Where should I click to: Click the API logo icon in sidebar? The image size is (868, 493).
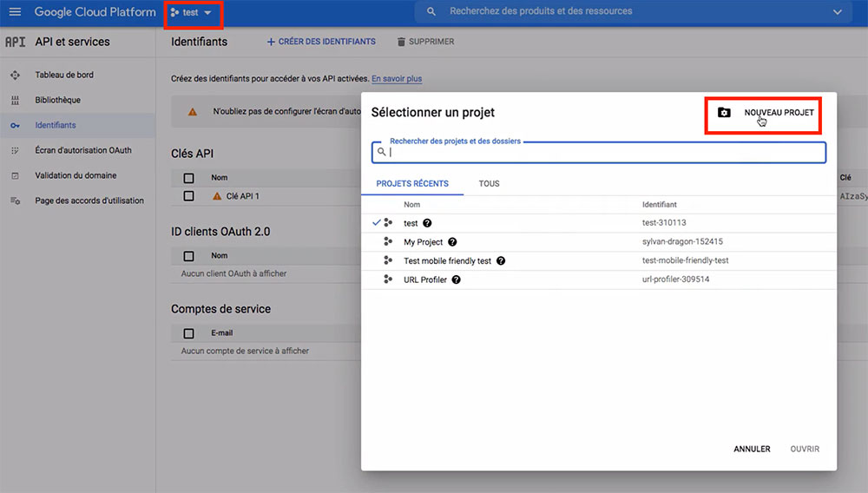tap(16, 42)
